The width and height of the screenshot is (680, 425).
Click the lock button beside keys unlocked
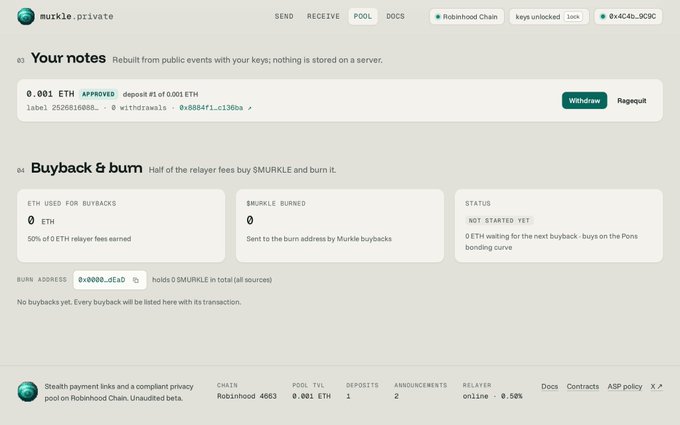(573, 17)
